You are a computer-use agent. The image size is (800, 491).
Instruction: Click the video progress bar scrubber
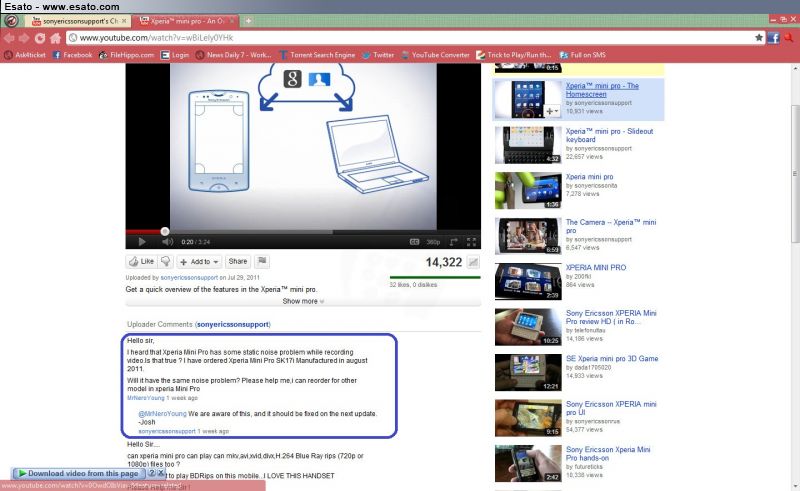tap(165, 231)
